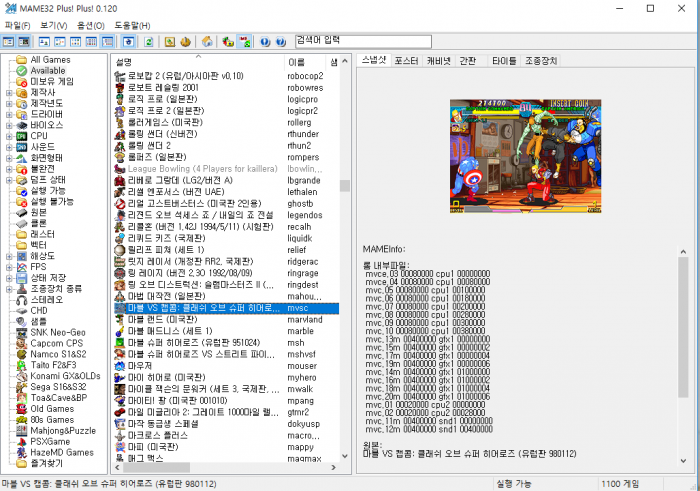Switch to the 캐비넷 tab
The height and width of the screenshot is (491, 700).
point(438,61)
